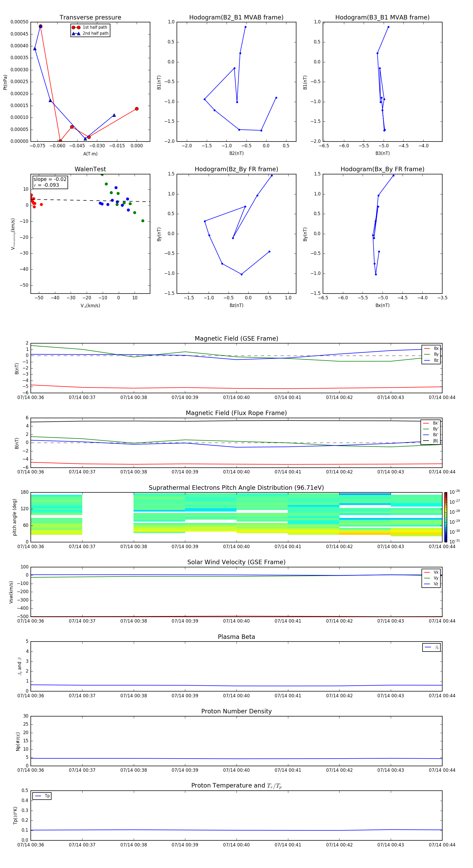
Task: Click the dashed regression line in WalenTest
Action: pos(90,200)
